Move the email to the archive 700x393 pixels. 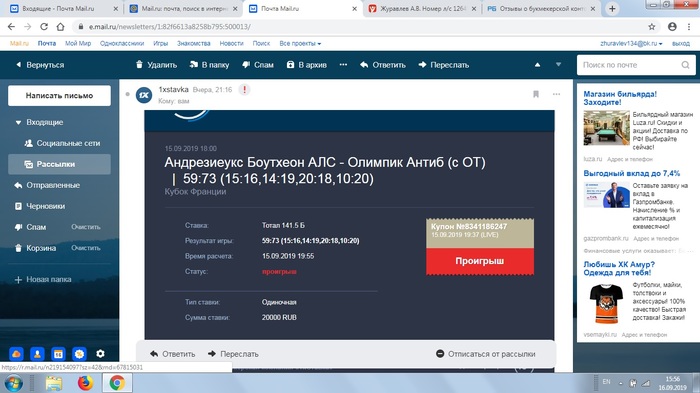pyautogui.click(x=306, y=65)
